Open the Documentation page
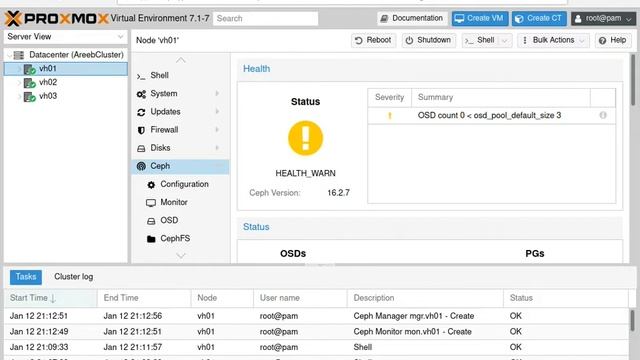Image resolution: width=640 pixels, height=360 pixels. (412, 18)
